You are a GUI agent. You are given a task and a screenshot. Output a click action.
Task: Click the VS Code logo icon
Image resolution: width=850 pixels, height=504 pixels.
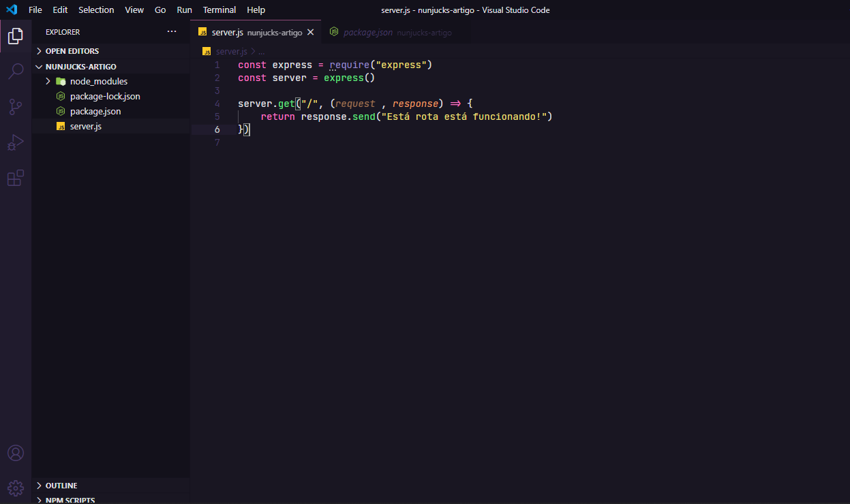click(12, 10)
